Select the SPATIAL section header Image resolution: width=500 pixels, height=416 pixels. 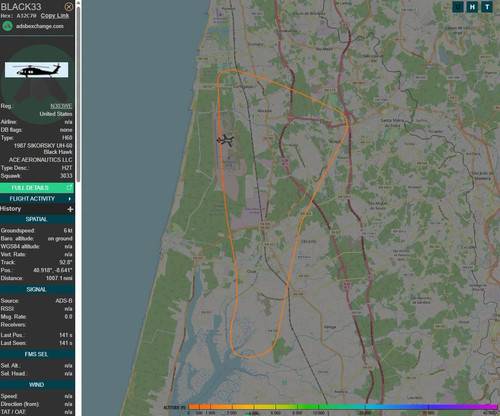(37, 219)
